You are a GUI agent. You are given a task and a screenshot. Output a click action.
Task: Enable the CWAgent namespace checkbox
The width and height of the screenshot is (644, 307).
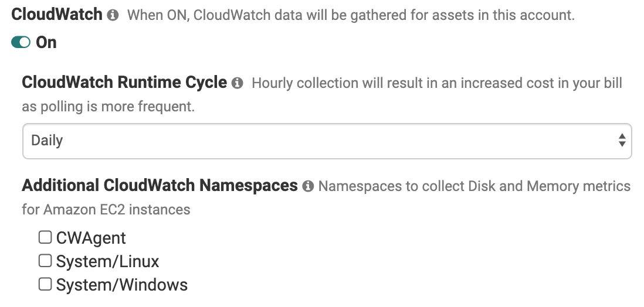45,237
